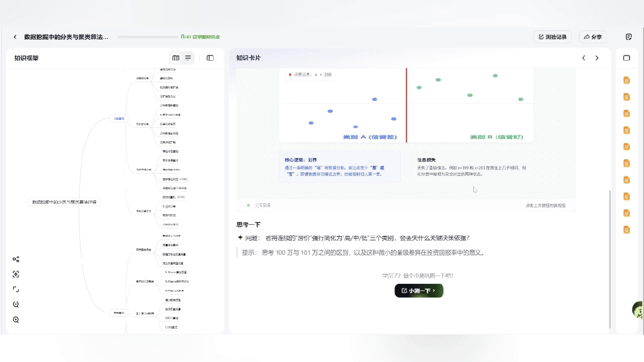644x362 pixels.
Task: Click the back arrow beside the course title
Action: tap(15, 36)
